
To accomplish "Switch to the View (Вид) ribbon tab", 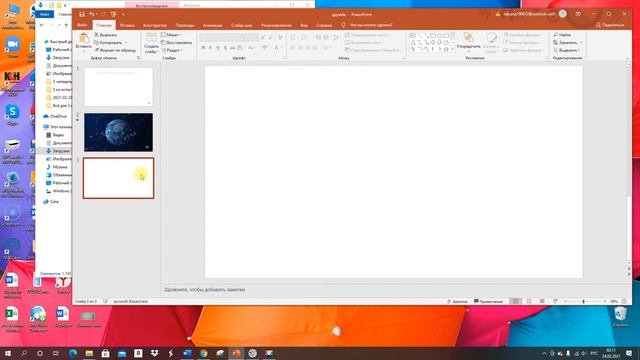I will coord(304,25).
